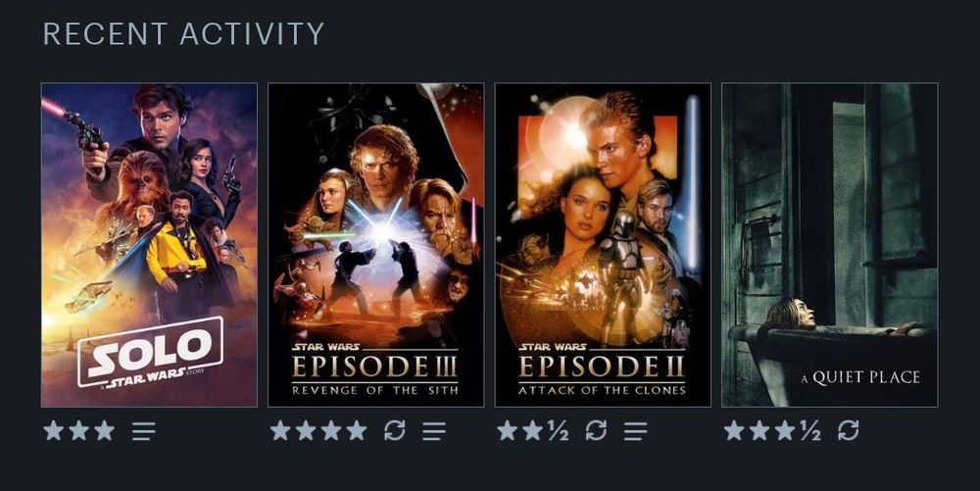Click rewatch icon under A Quiet Place
This screenshot has width=980, height=491.
point(848,430)
